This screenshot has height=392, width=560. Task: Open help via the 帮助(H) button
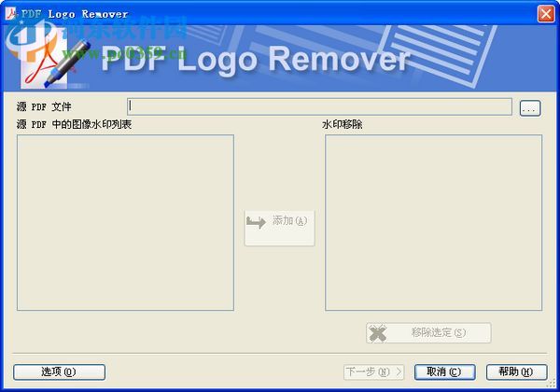(x=516, y=372)
